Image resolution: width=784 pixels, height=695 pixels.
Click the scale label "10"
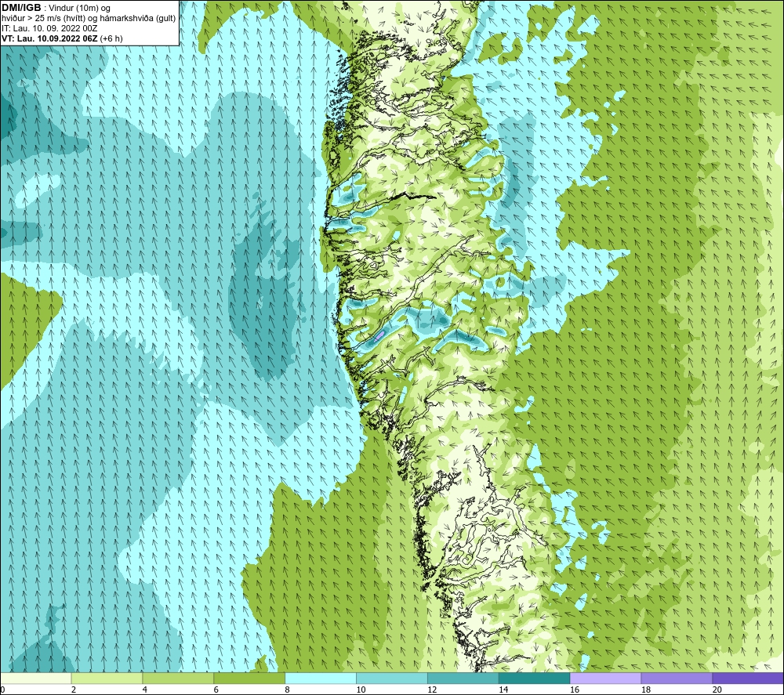[x=361, y=690]
